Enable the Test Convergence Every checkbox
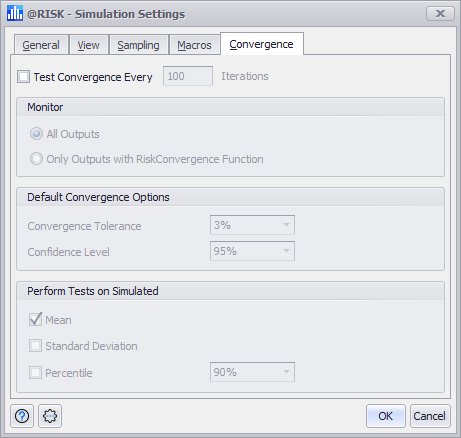 [x=24, y=76]
